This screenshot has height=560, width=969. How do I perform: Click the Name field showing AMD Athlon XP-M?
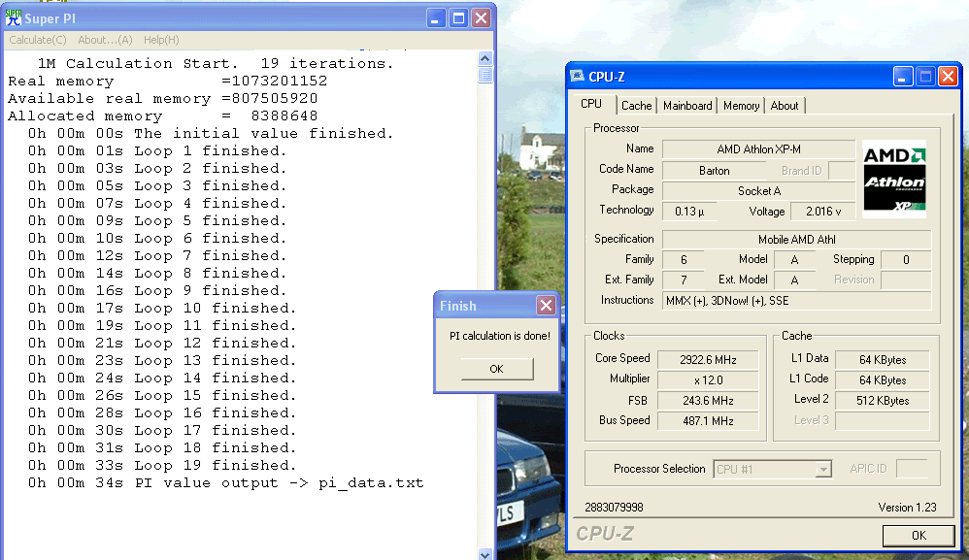point(758,149)
